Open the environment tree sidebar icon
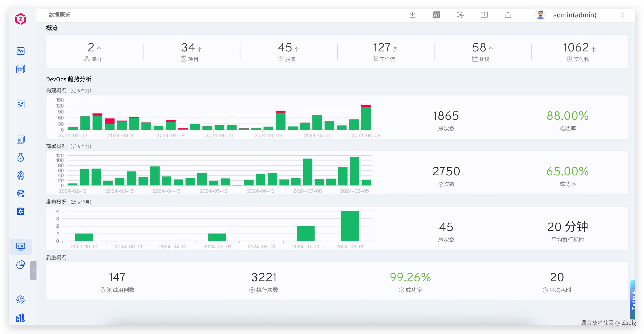 pos(20,194)
